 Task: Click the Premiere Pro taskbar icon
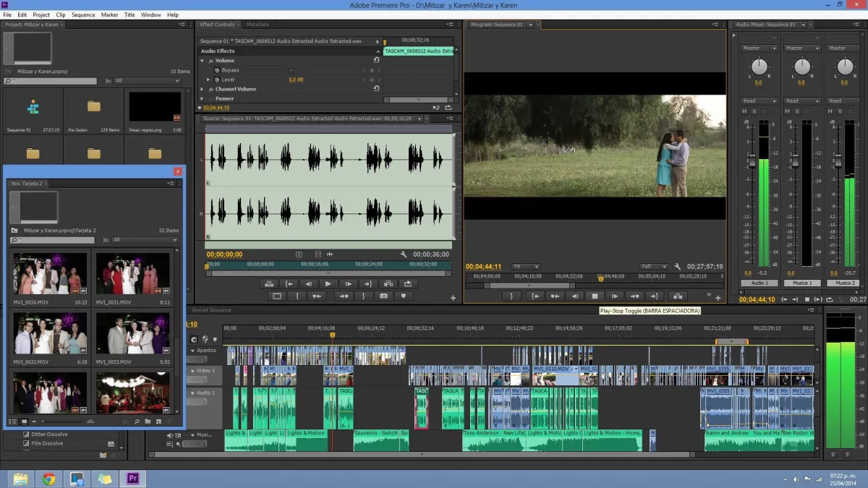(133, 478)
